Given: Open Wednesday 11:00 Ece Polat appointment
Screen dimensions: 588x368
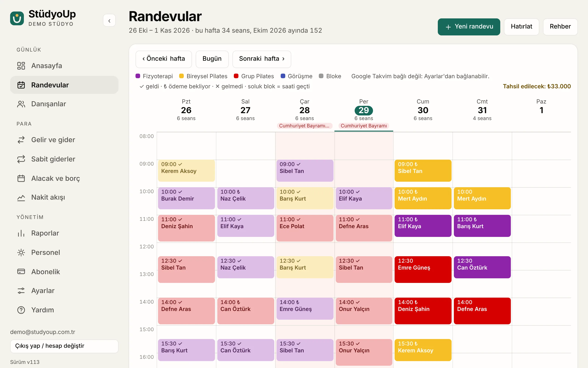Looking at the screenshot, I should tap(305, 228).
